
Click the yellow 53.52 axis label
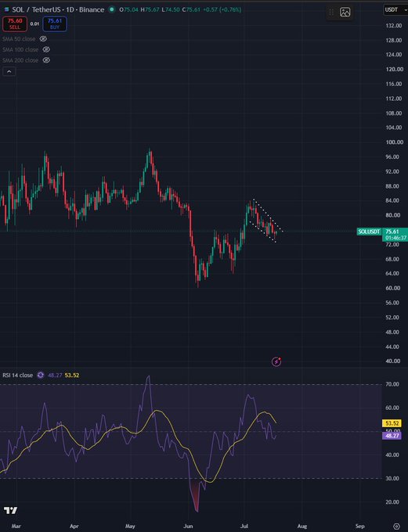392,423
